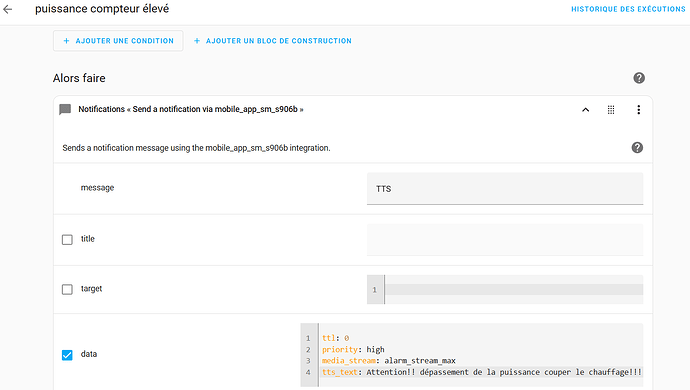Uncheck the data checkbox
The image size is (690, 390).
pyautogui.click(x=67, y=355)
